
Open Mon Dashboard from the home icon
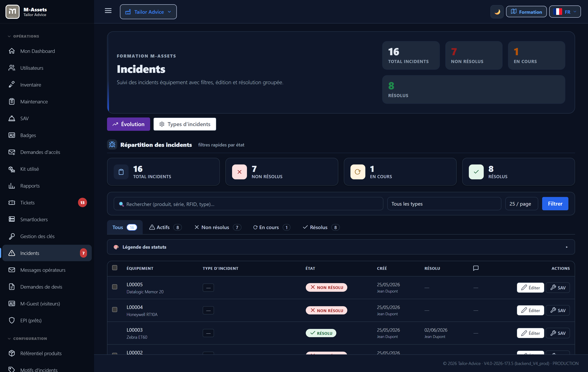coord(12,51)
